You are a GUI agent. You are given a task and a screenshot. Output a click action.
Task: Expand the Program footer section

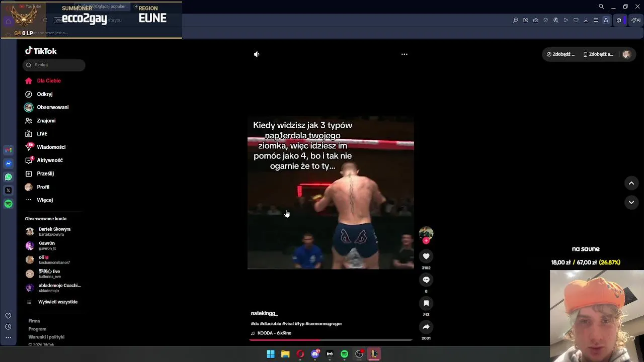pyautogui.click(x=37, y=329)
